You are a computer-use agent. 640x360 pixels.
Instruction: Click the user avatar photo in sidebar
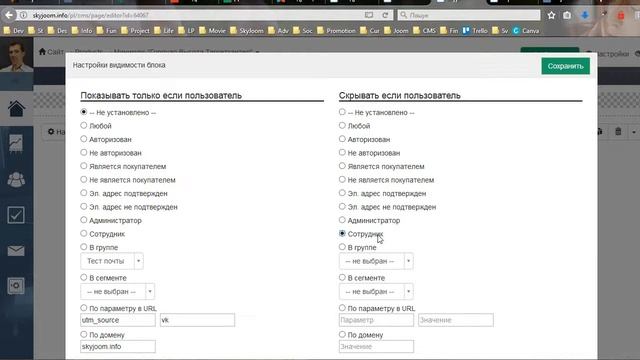click(x=16, y=55)
